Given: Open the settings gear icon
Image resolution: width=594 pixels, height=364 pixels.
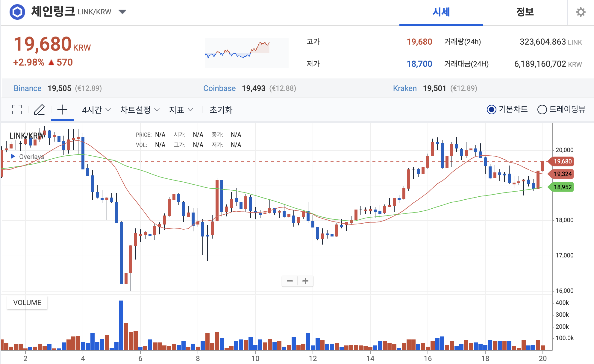Looking at the screenshot, I should (x=581, y=12).
